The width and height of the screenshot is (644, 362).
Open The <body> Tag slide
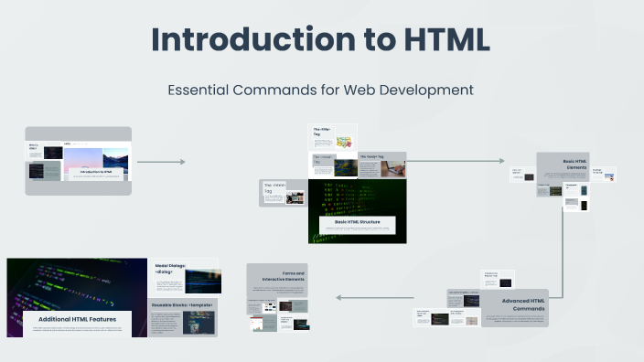[x=382, y=165]
